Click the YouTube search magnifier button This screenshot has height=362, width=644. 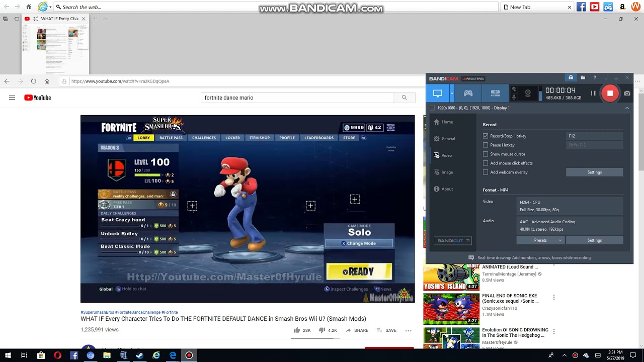405,98
